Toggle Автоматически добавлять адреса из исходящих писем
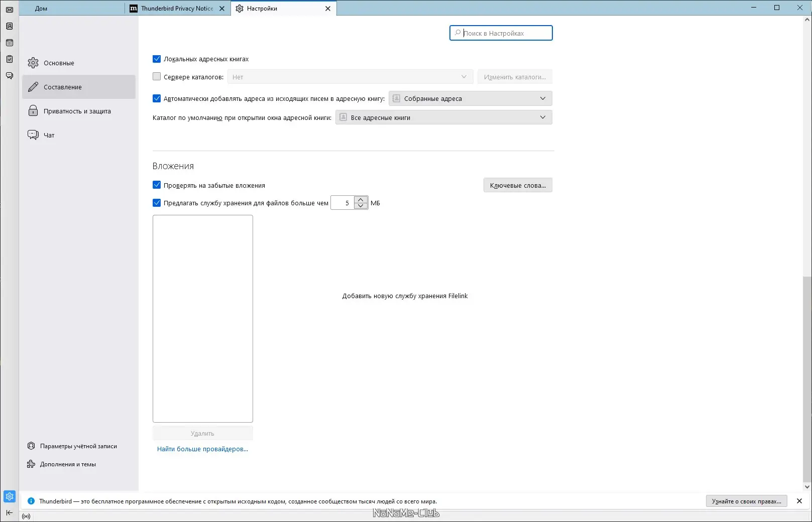The image size is (812, 522). [157, 98]
